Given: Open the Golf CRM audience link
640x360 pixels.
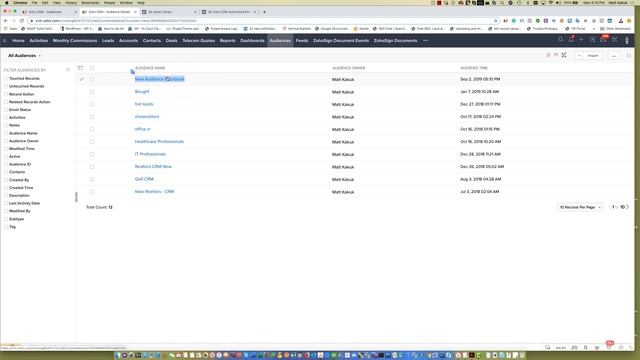Looking at the screenshot, I should (x=144, y=179).
